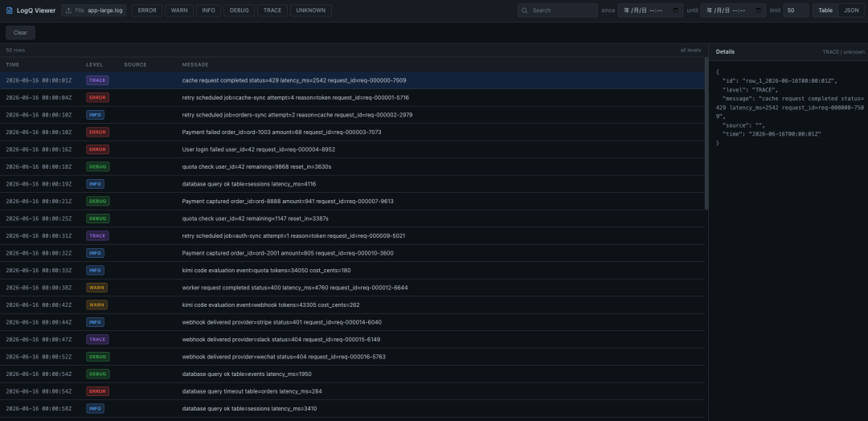Open the File app-large.log chooser

pos(95,10)
